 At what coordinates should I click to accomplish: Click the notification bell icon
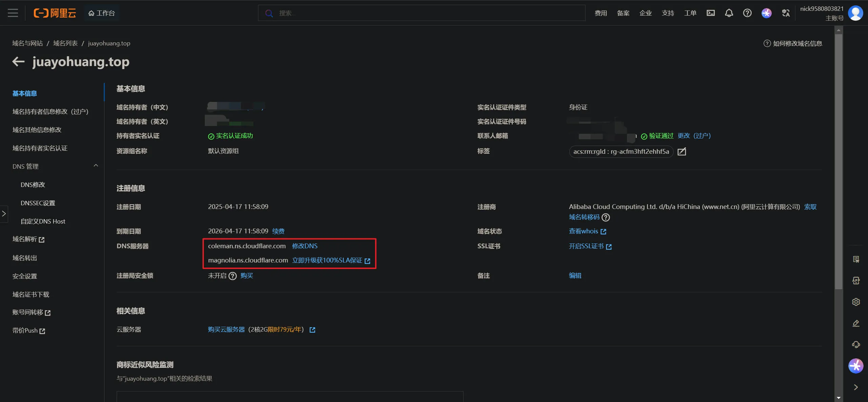coord(729,13)
